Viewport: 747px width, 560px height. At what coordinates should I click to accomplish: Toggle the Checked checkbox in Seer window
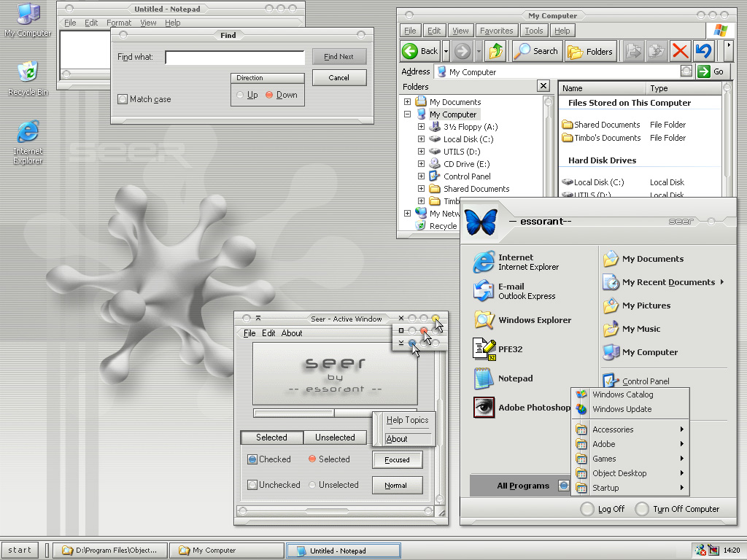pos(252,459)
